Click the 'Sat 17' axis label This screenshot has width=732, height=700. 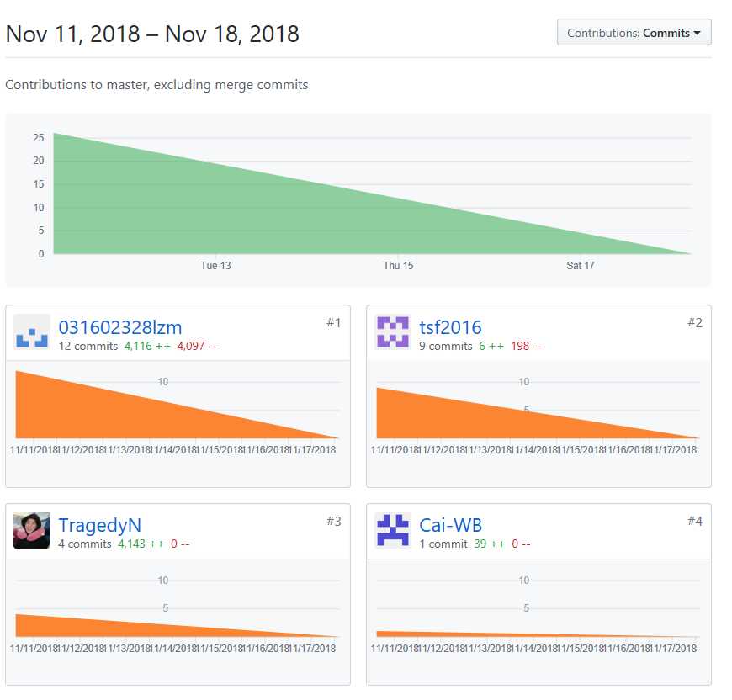(581, 266)
